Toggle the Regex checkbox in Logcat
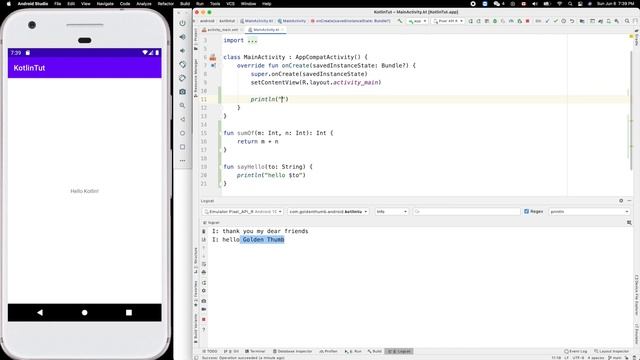The image size is (640, 360). 527,211
